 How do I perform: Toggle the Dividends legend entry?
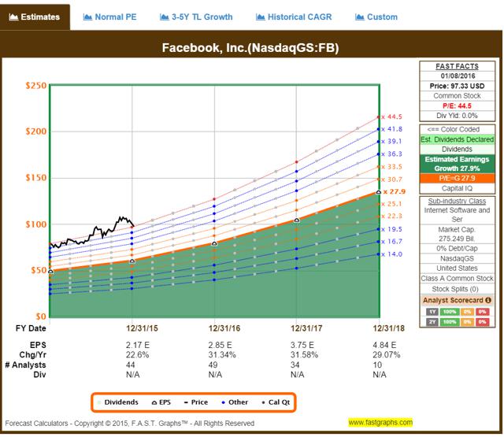coord(118,402)
